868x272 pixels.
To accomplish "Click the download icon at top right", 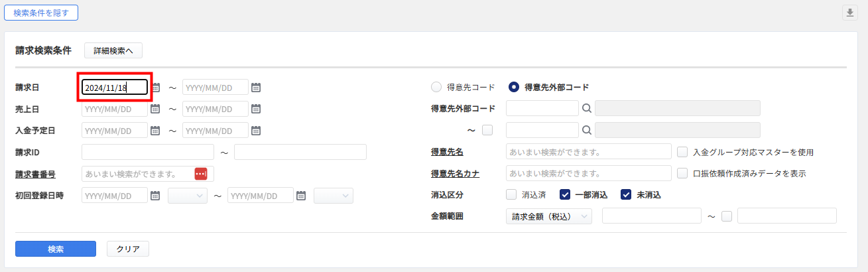I will [849, 13].
